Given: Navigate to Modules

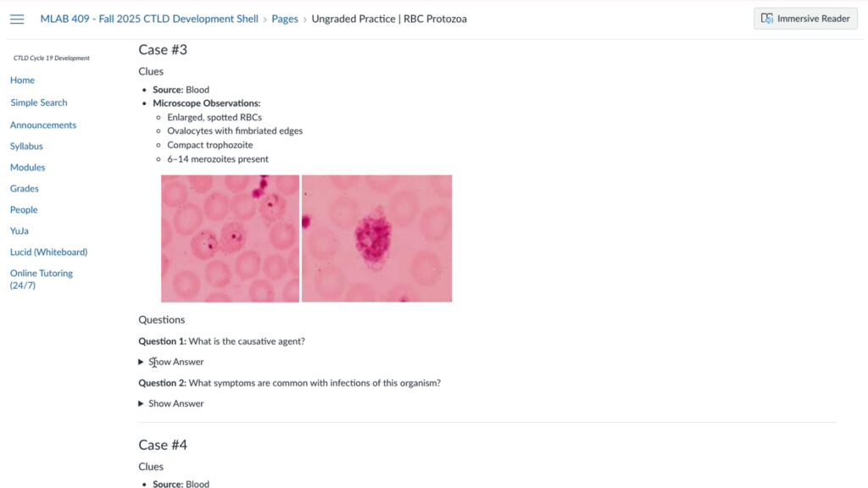Looking at the screenshot, I should coord(27,167).
